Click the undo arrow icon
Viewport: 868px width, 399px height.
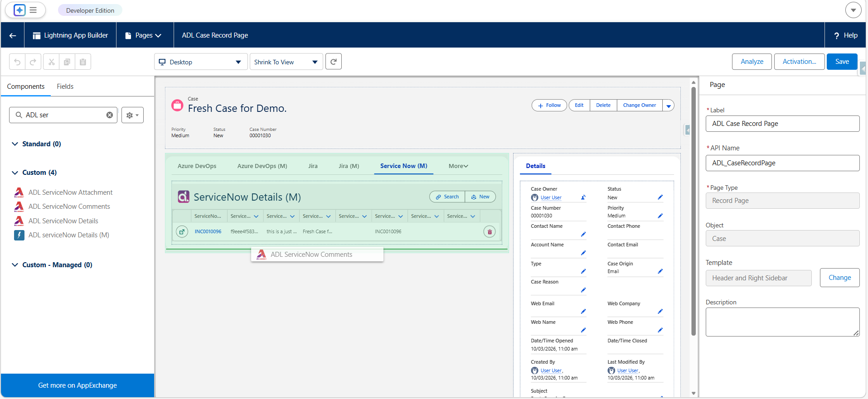pyautogui.click(x=17, y=62)
